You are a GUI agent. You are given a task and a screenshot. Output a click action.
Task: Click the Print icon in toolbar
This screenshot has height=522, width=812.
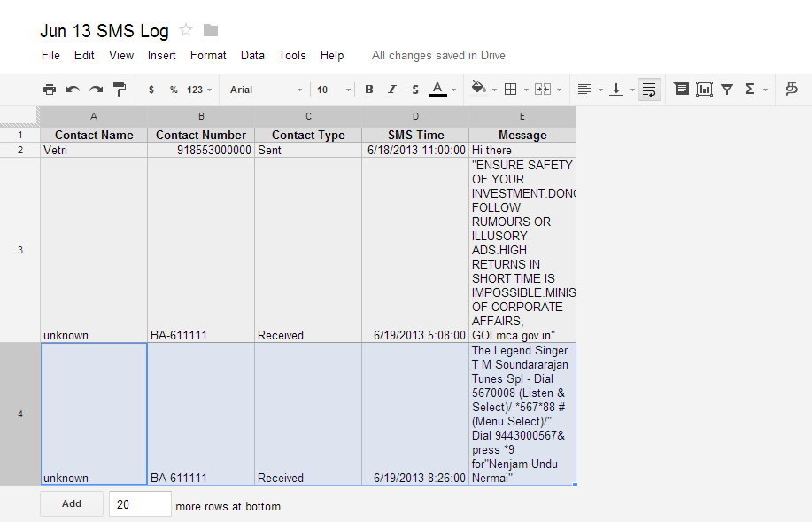(50, 90)
